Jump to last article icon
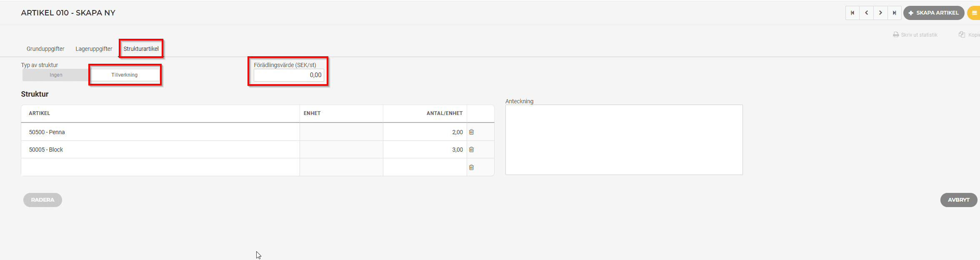The height and width of the screenshot is (260, 980). pyautogui.click(x=894, y=13)
